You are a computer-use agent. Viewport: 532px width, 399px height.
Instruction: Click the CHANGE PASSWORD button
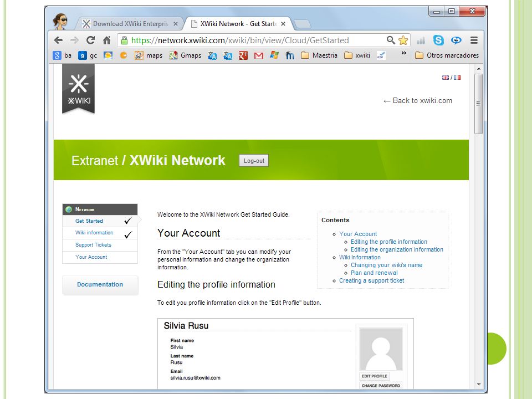coord(381,386)
